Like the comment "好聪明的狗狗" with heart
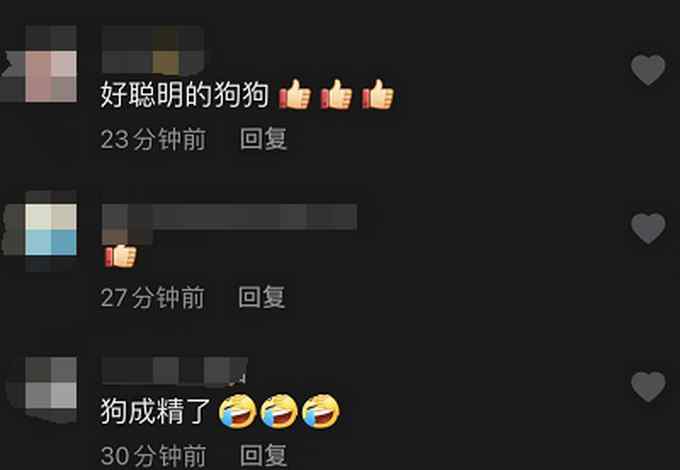The width and height of the screenshot is (680, 470). (x=648, y=69)
